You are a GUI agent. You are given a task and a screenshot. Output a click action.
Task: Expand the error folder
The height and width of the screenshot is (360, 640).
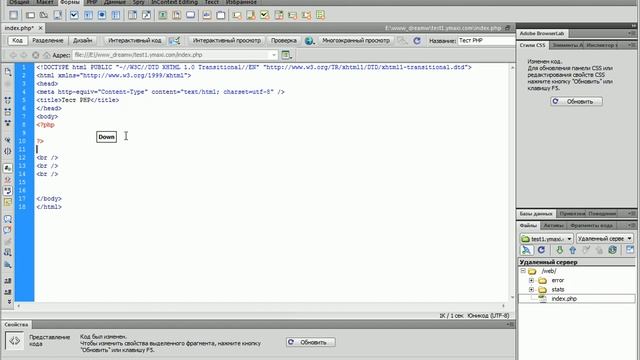click(x=531, y=280)
